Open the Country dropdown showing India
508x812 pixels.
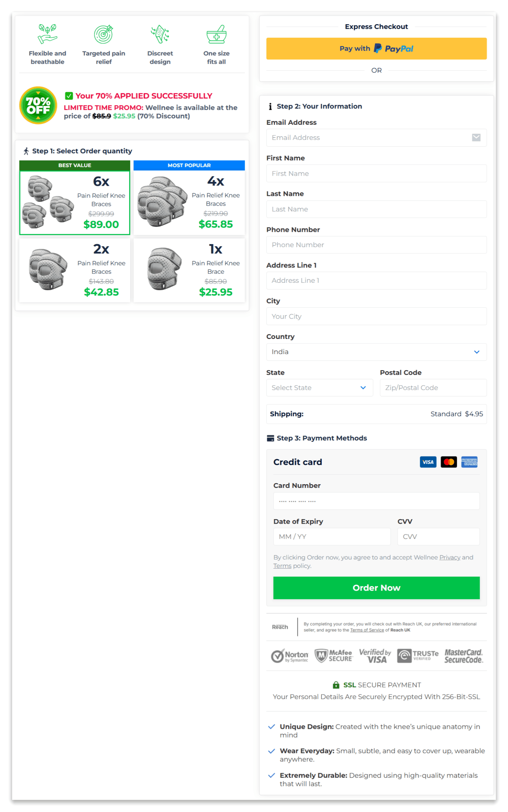[376, 352]
